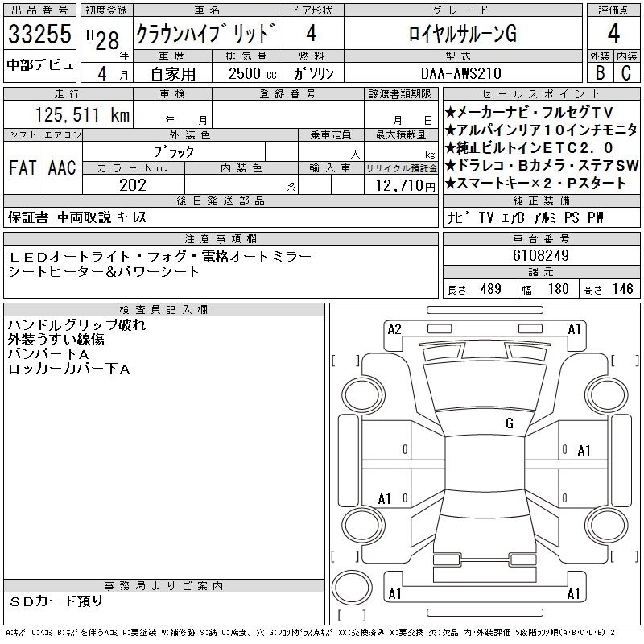
Task: Click the star beside スマートキー×2・Pスタート
Action: [x=450, y=184]
